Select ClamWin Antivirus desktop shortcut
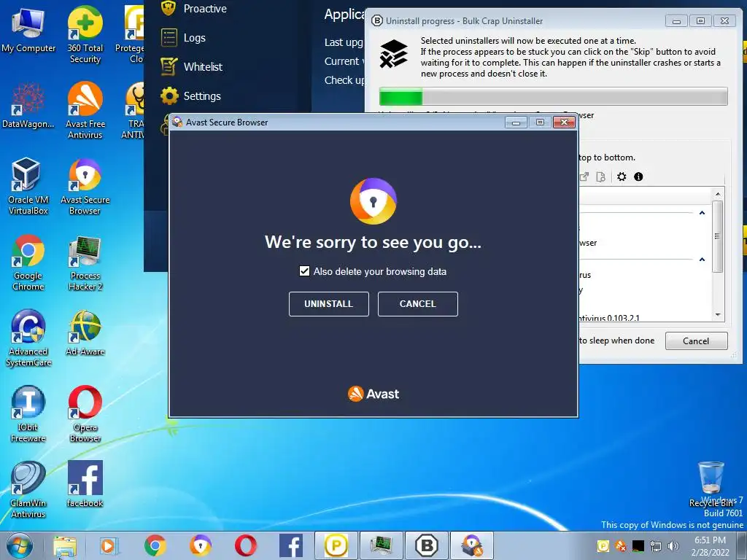 [x=28, y=489]
